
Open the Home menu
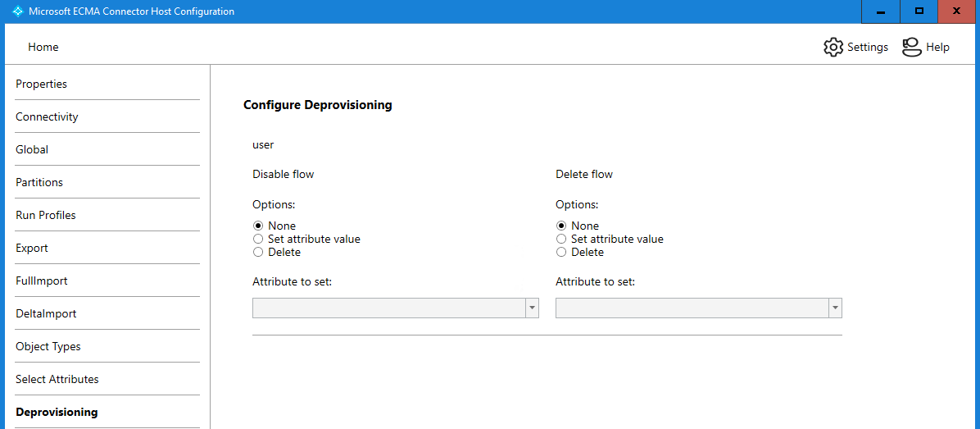pos(43,47)
